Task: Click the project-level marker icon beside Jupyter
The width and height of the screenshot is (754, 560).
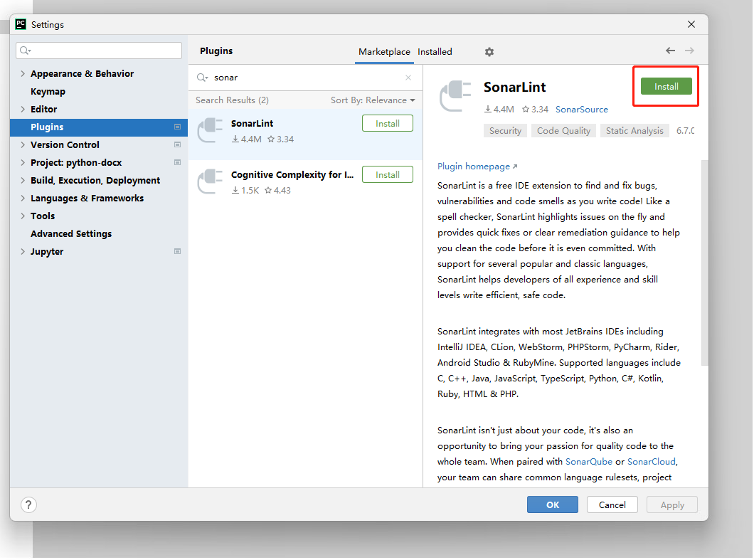Action: tap(177, 252)
